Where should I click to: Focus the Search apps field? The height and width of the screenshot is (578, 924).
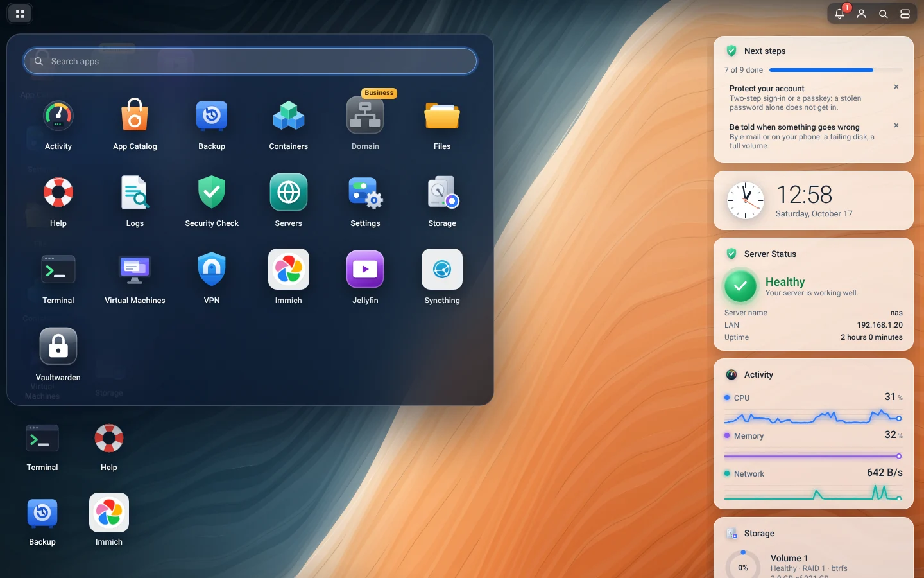tap(250, 61)
